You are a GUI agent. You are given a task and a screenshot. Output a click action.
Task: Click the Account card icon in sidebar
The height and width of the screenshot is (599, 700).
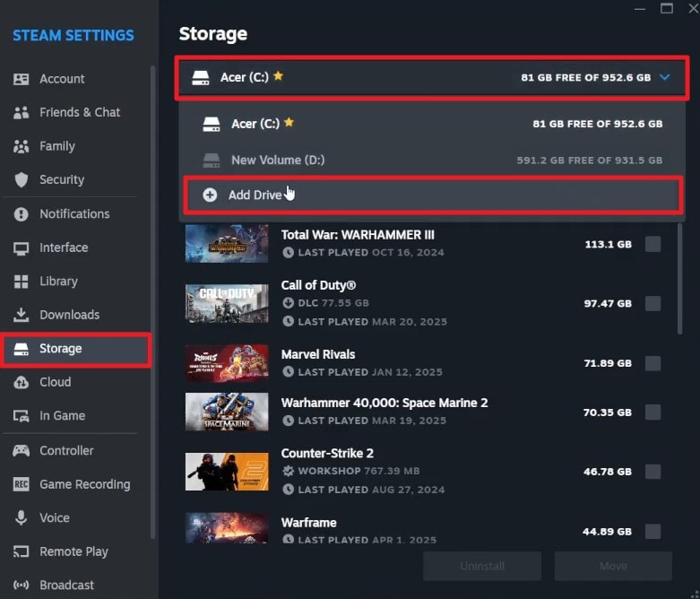coord(21,79)
